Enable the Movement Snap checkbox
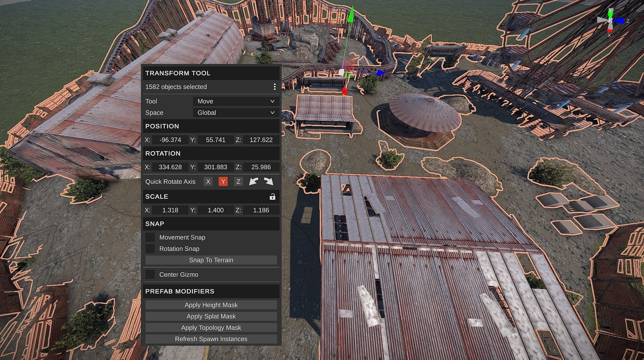The height and width of the screenshot is (360, 644). [150, 237]
